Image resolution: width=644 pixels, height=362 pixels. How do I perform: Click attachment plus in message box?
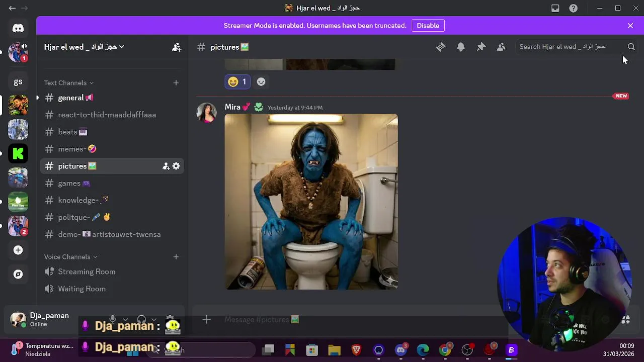[x=206, y=319]
